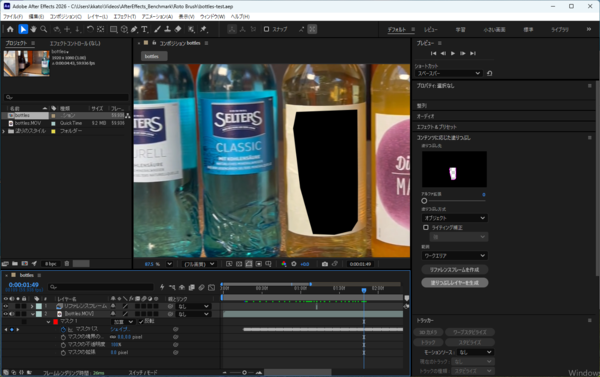Select the Clone Stamp tool
This screenshot has width=600, height=377.
167,29
